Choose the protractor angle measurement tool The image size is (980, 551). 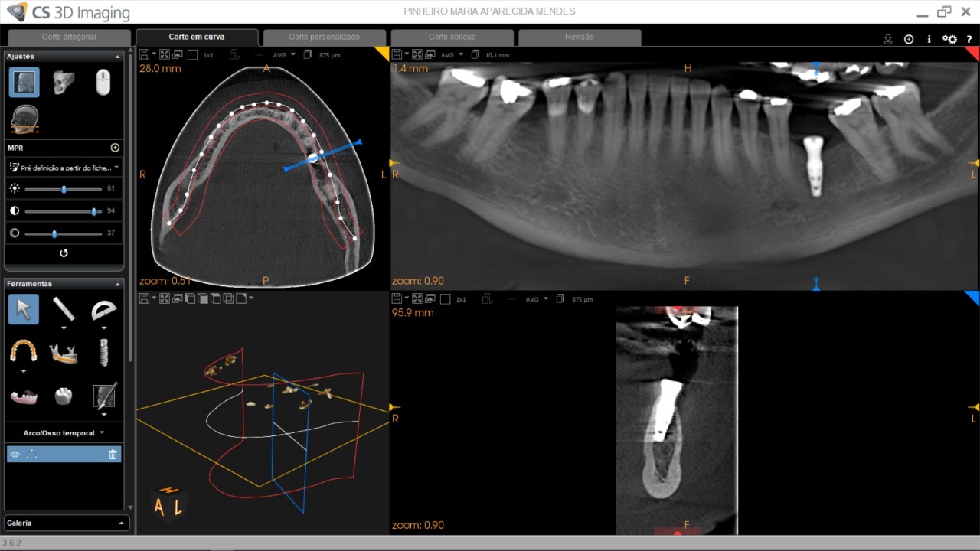103,309
